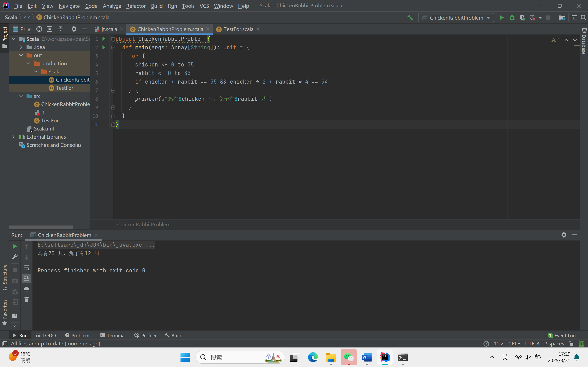588x367 pixels.
Task: Toggle soft-wrap in Run console
Action: point(27,268)
